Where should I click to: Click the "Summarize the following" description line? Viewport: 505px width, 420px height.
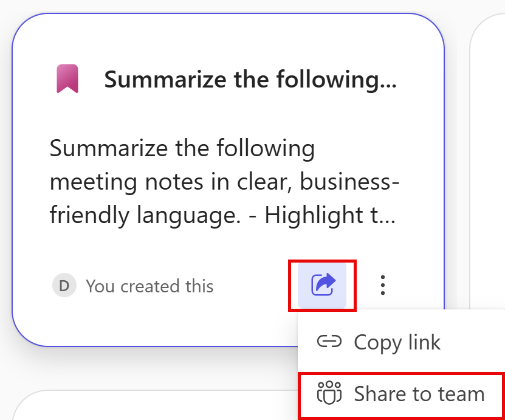click(x=182, y=148)
